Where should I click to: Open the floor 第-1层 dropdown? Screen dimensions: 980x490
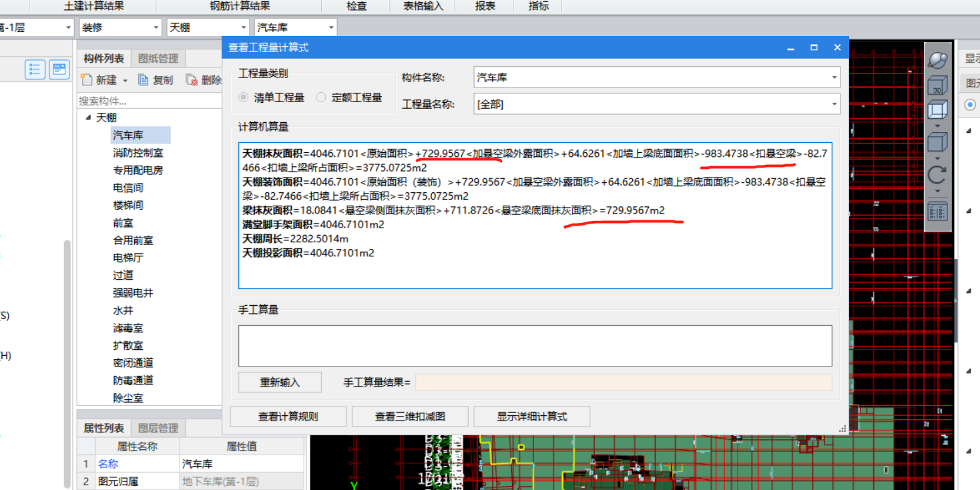point(69,27)
